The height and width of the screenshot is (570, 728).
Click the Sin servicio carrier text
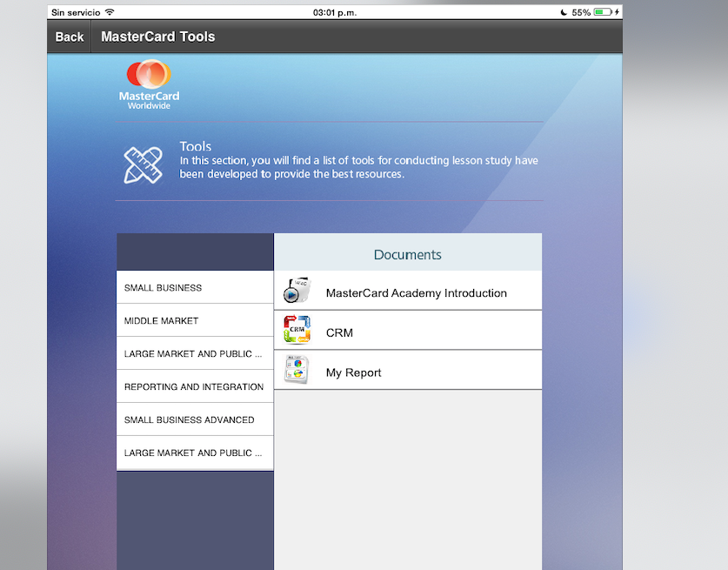pos(76,12)
